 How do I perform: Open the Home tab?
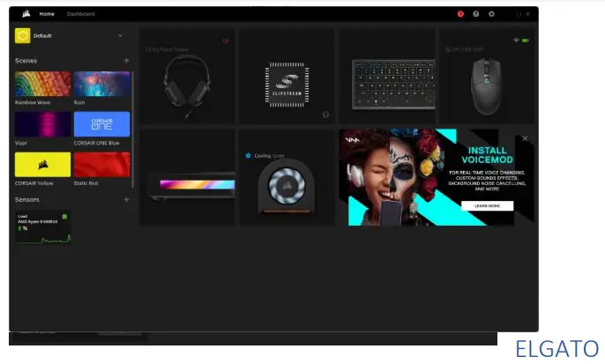coord(47,14)
